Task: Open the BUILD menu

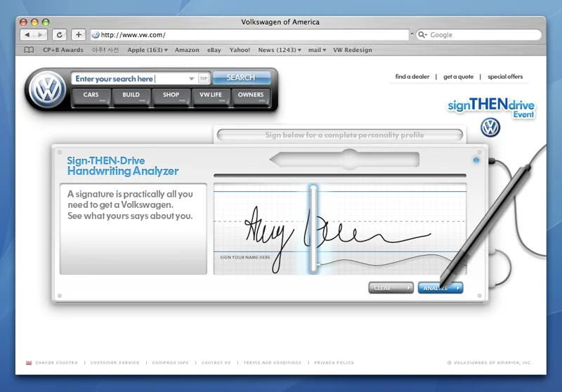Action: tap(131, 97)
